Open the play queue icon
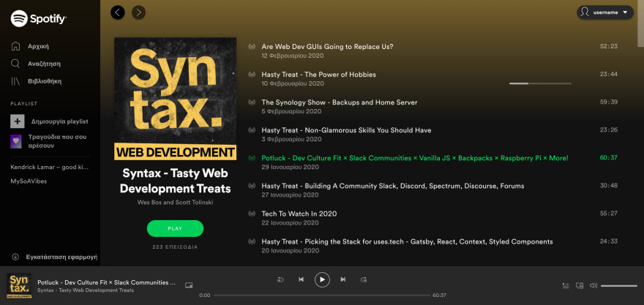This screenshot has width=644, height=305. tap(566, 285)
